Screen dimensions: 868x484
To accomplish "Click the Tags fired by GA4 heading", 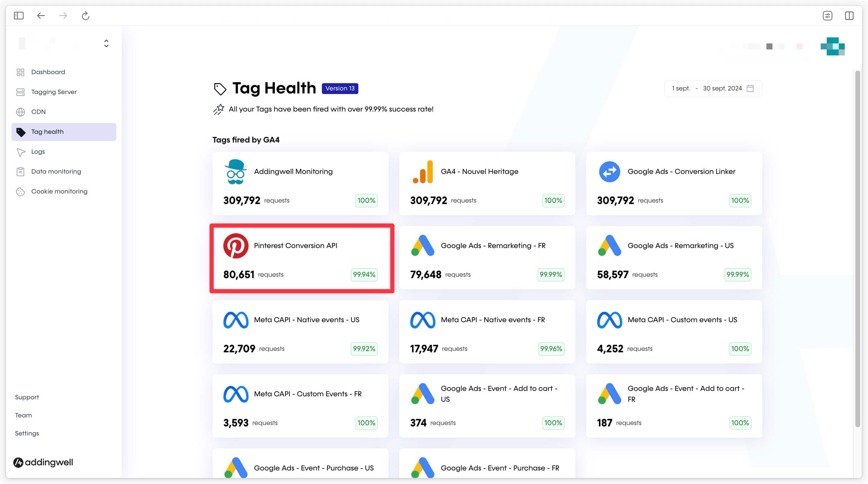I will [246, 140].
